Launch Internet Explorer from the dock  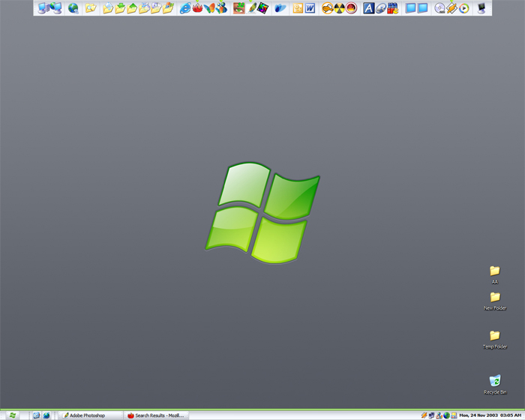(185, 8)
